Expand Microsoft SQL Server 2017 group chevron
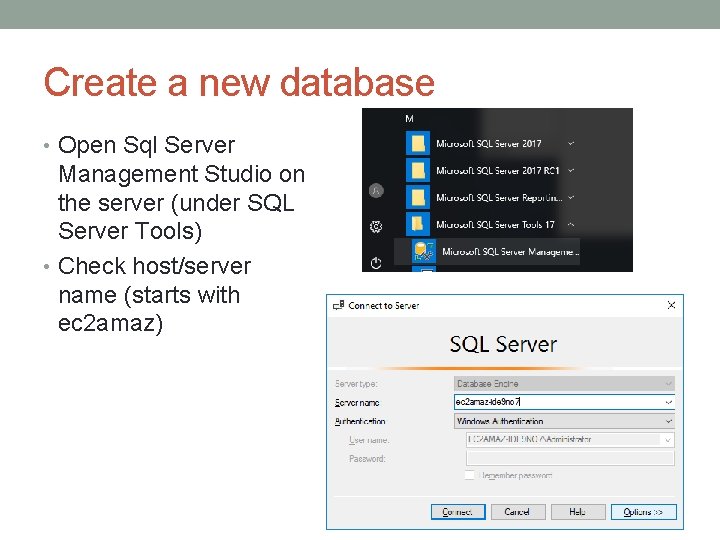 pyautogui.click(x=571, y=143)
